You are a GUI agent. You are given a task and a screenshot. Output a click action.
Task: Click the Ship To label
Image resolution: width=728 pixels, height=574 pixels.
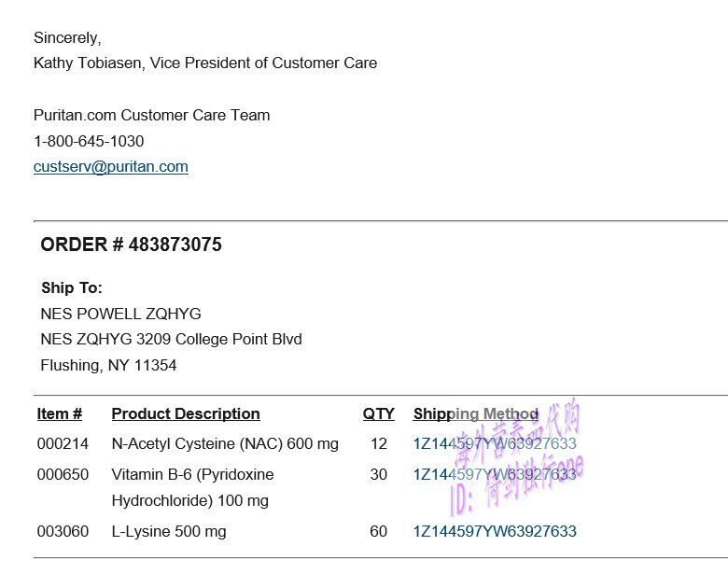click(x=72, y=287)
